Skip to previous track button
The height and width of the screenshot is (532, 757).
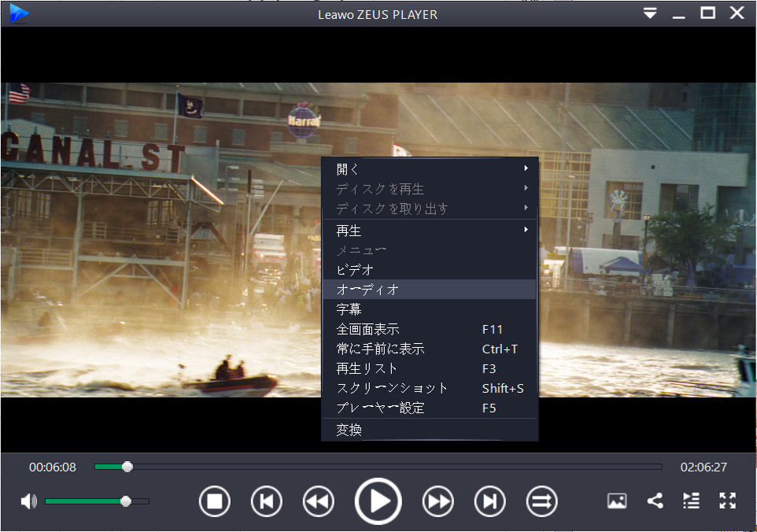point(267,501)
